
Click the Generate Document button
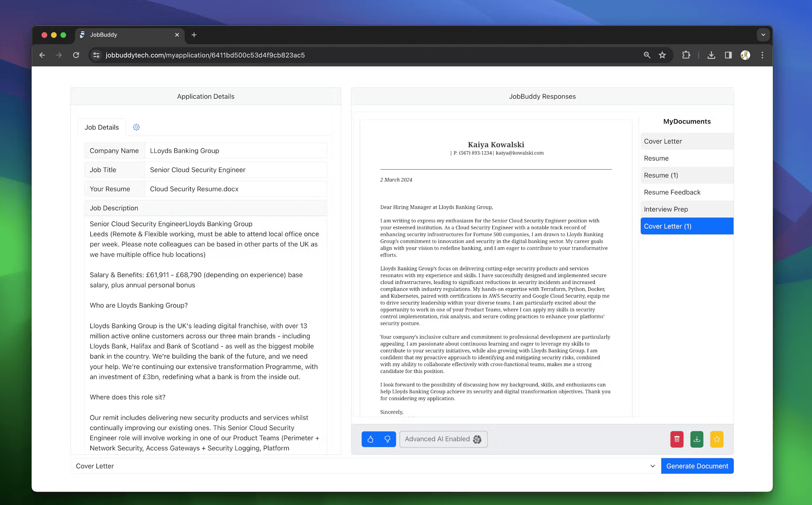click(697, 466)
